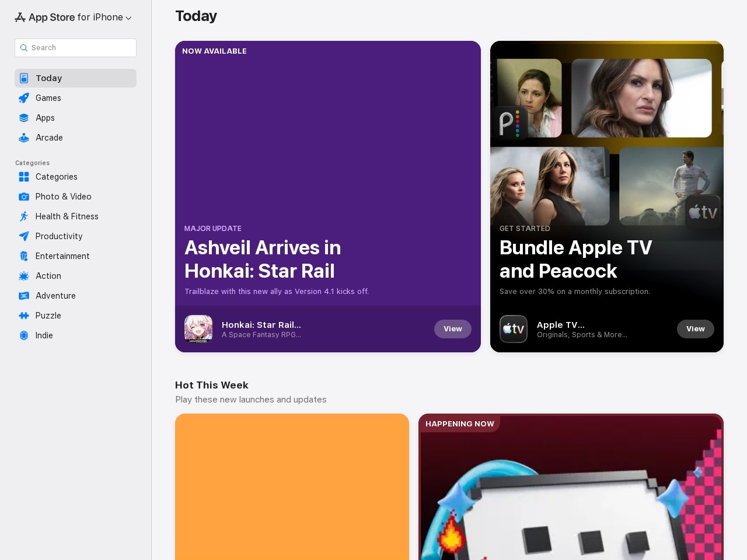Select the Puzzle piece icon
747x560 pixels.
click(24, 316)
